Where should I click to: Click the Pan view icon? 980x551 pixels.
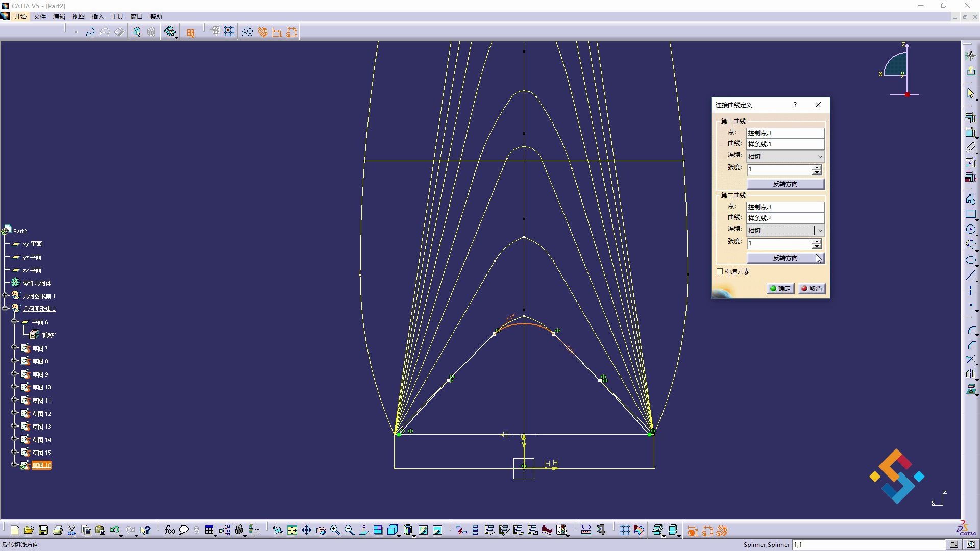coord(306,531)
